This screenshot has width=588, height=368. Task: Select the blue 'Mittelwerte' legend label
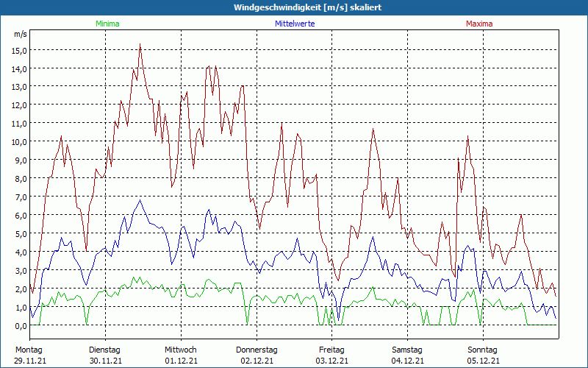295,24
